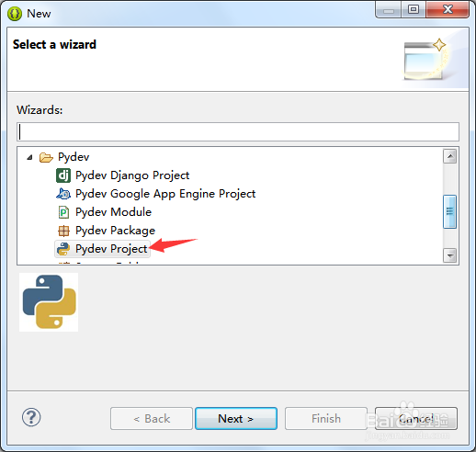Click the Pydev folder icon

click(46, 157)
